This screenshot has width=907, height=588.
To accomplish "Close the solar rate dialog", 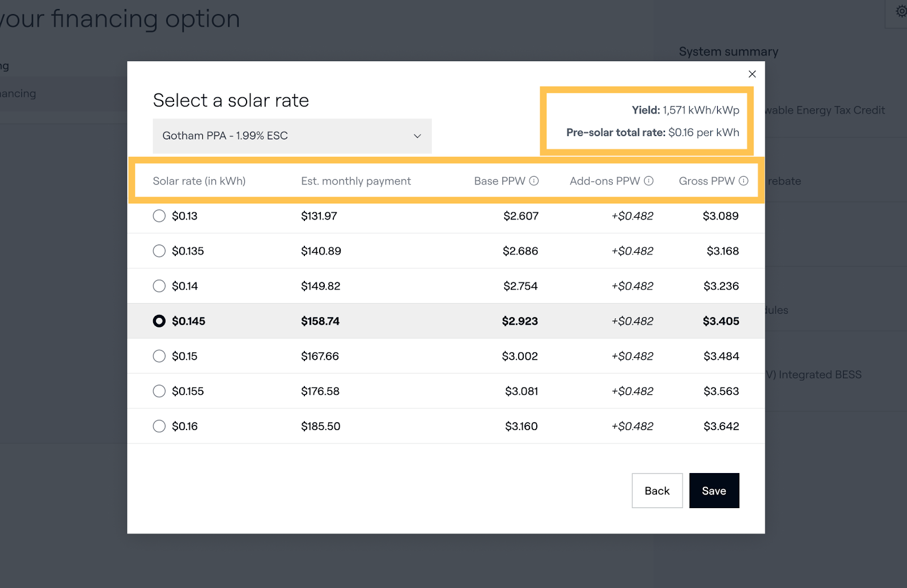I will (x=752, y=74).
